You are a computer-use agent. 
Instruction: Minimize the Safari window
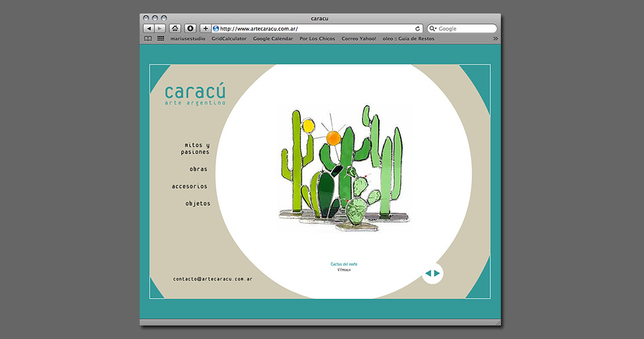pos(155,18)
